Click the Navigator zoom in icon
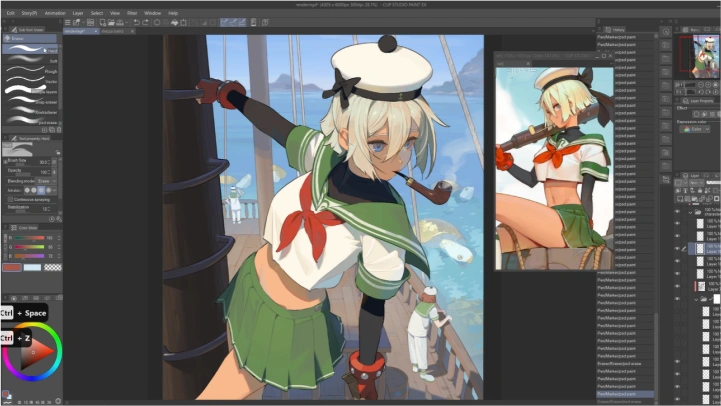Screen dimensions: 721x406 pyautogui.click(x=708, y=85)
